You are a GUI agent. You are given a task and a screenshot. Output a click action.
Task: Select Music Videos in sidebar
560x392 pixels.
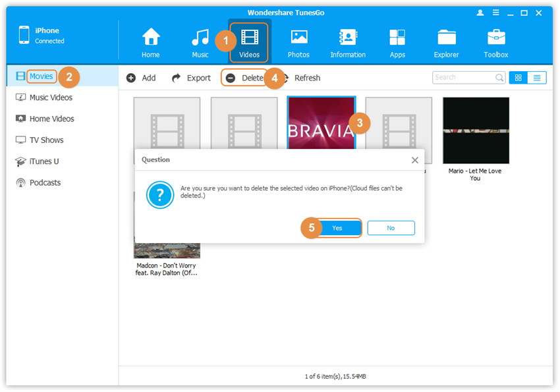[51, 98]
